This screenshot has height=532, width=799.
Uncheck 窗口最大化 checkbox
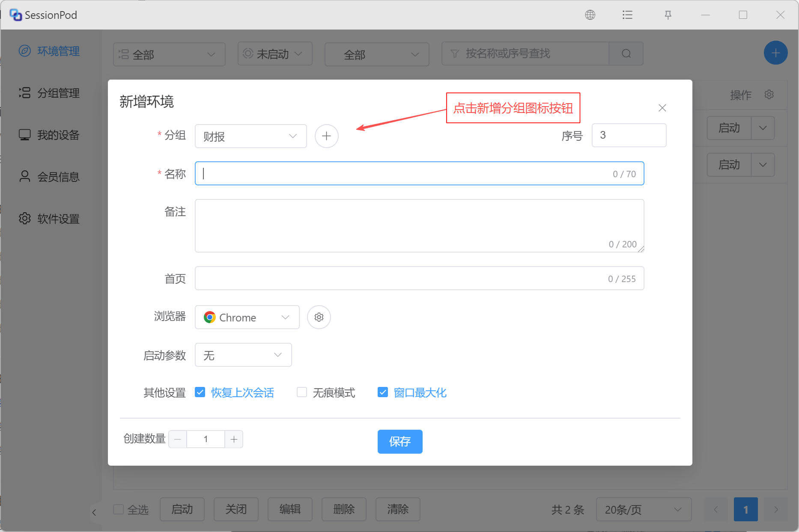(x=383, y=392)
